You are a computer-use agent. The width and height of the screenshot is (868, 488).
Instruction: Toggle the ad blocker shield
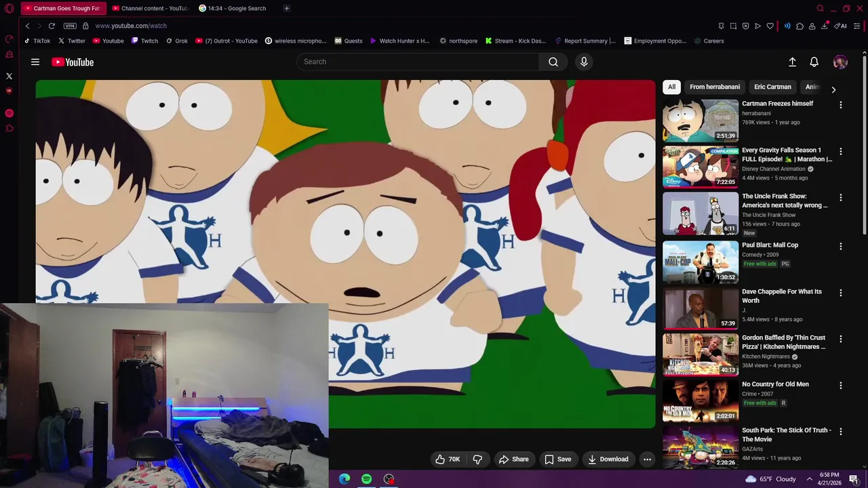tap(745, 26)
